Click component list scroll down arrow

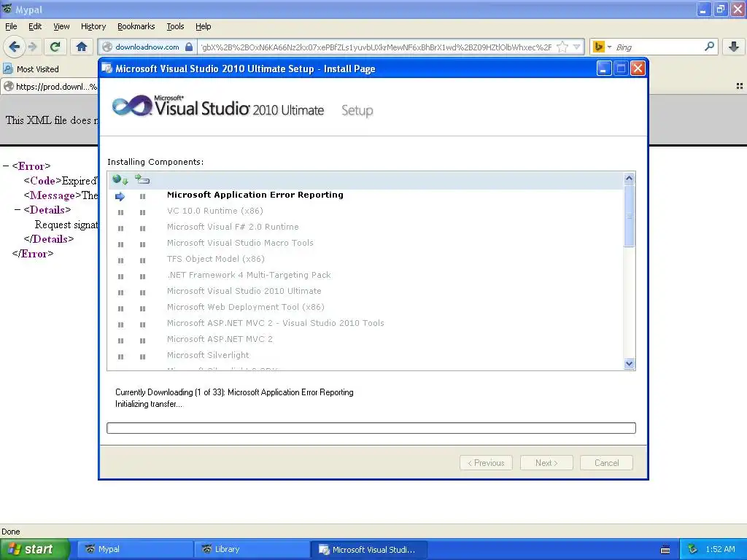(629, 364)
